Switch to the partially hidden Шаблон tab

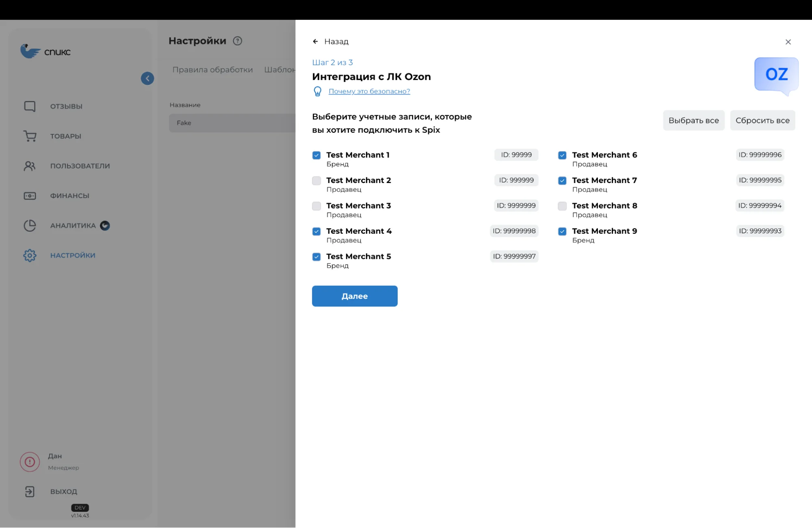(279, 70)
